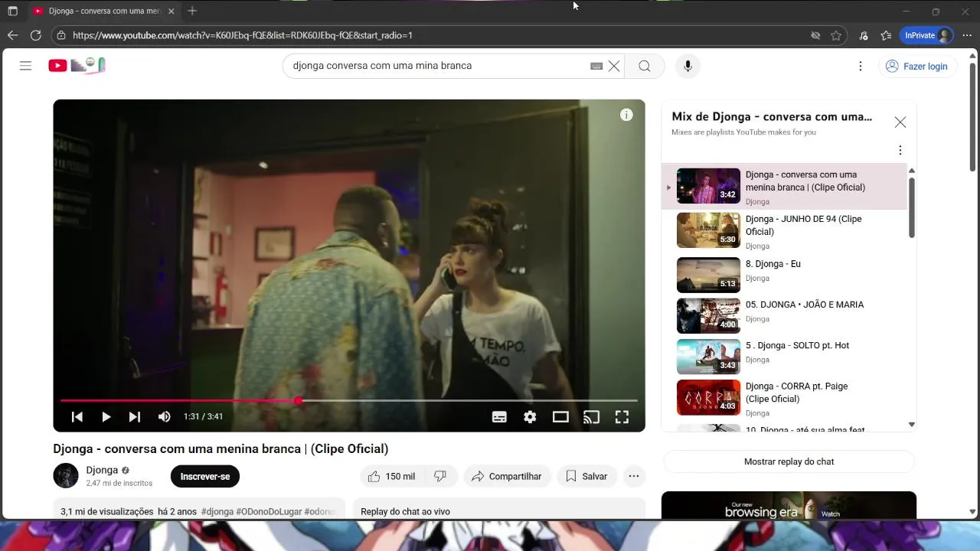Start voice search with microphone icon
The height and width of the screenshot is (551, 980).
tap(688, 66)
